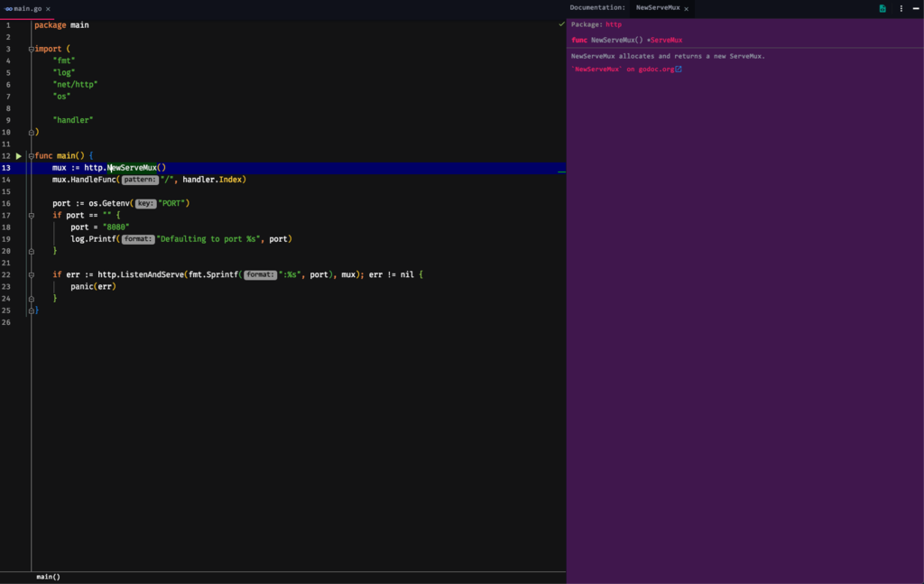Click the "os" import string
The image size is (924, 584).
61,97
